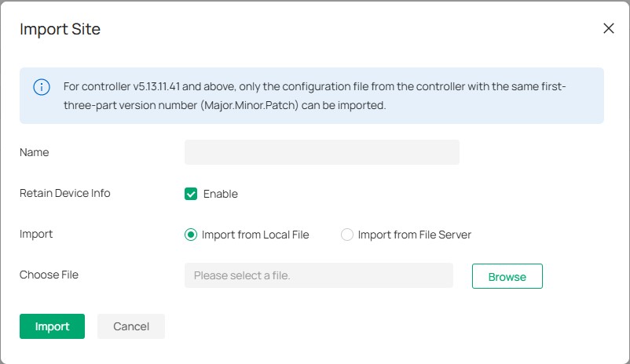Click the 'Import from File Server' option text
The height and width of the screenshot is (364, 630).
[x=414, y=235]
